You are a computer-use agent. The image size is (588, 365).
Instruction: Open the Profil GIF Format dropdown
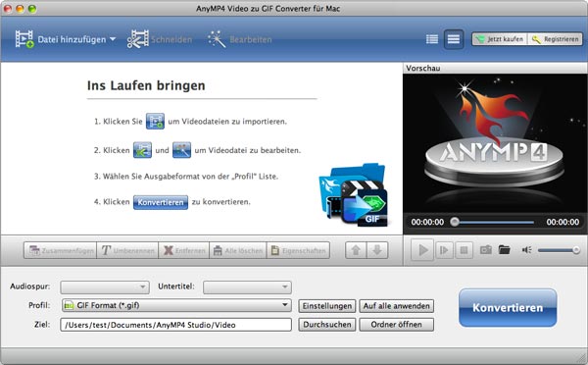click(x=176, y=305)
